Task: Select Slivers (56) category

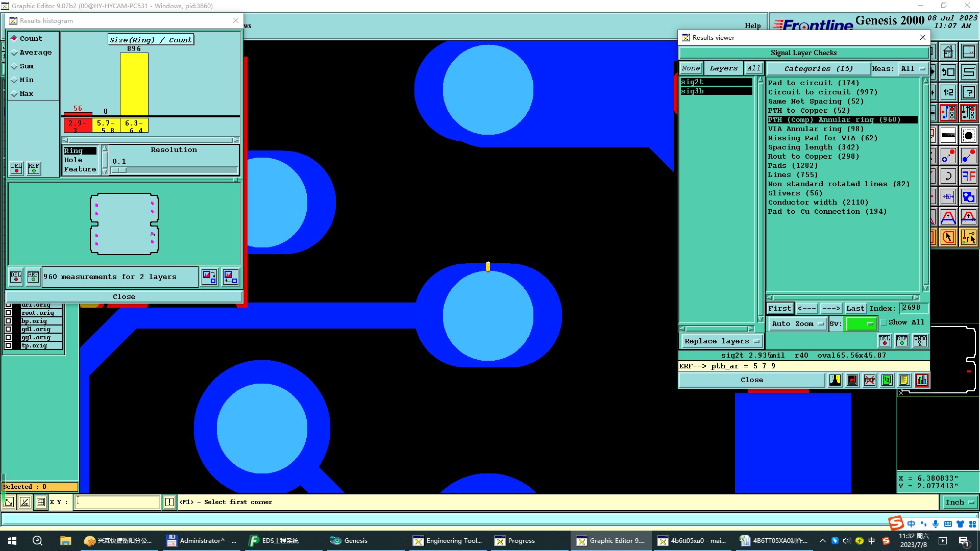Action: pyautogui.click(x=795, y=193)
